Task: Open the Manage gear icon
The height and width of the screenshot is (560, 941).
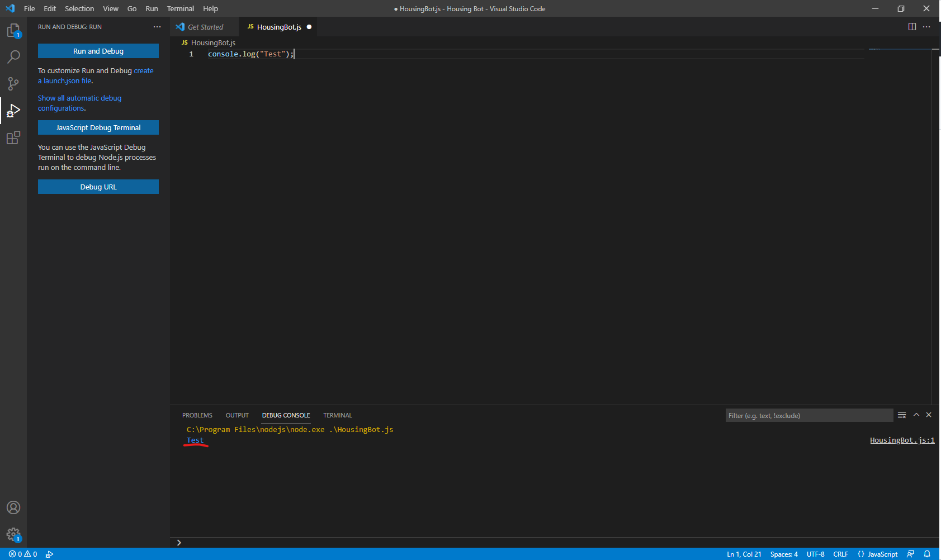Action: coord(13,534)
